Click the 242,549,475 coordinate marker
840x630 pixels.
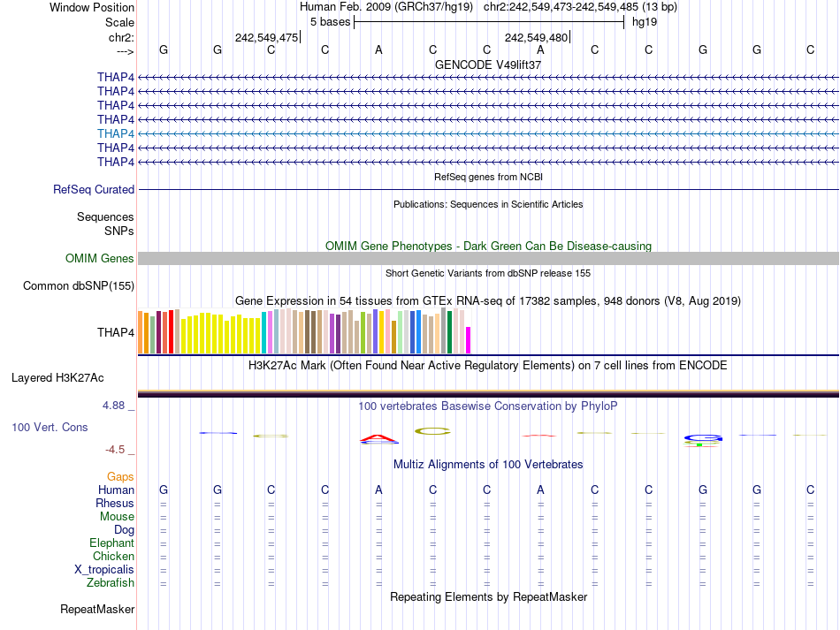(x=266, y=37)
